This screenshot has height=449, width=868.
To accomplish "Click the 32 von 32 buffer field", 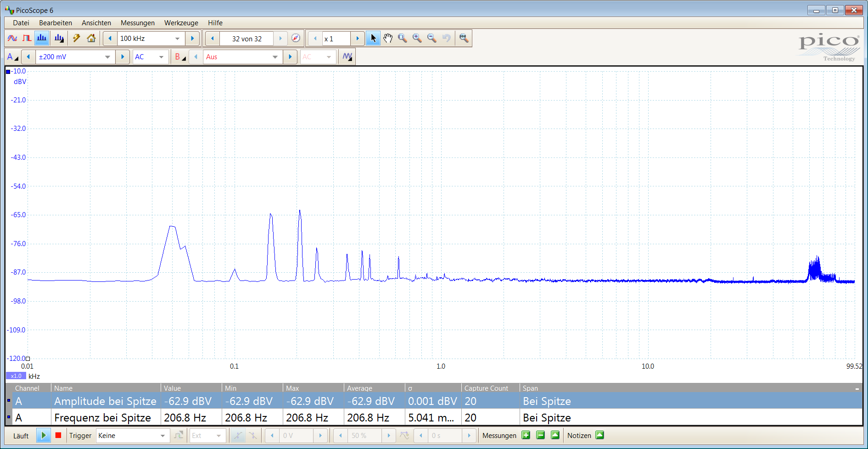I will [x=246, y=39].
